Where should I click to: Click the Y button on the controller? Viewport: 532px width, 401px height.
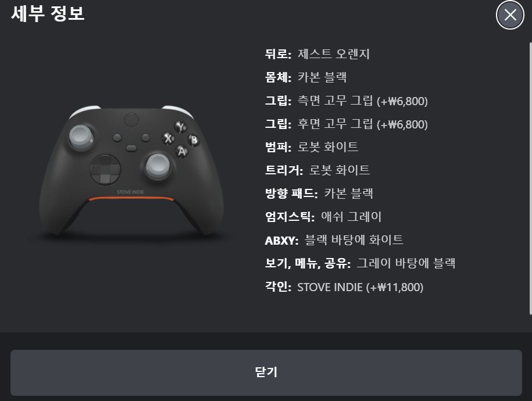pyautogui.click(x=180, y=127)
